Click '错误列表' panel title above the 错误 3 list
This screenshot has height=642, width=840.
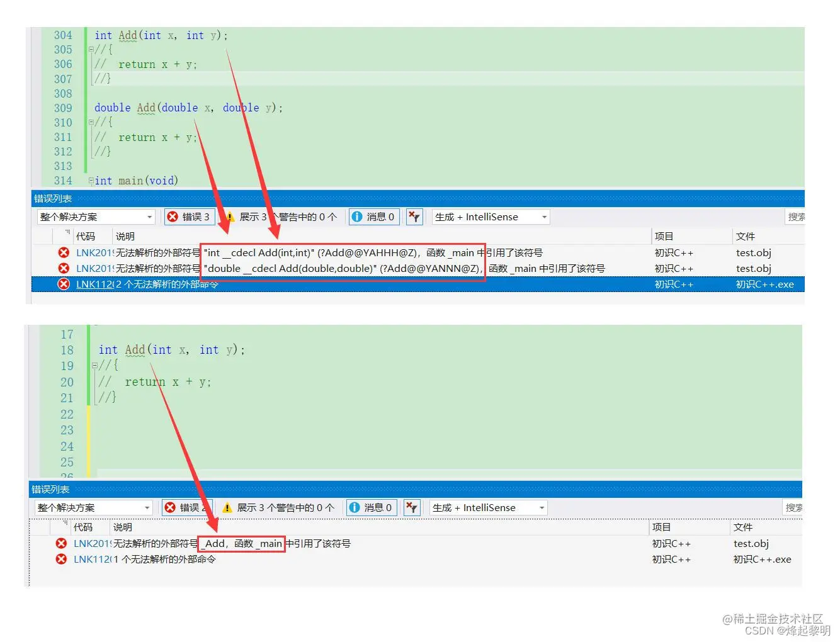point(53,198)
